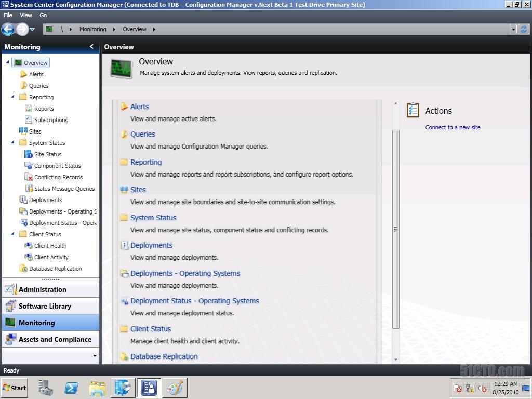Select Reporting folder in tree
The height and width of the screenshot is (399, 532).
point(23,97)
